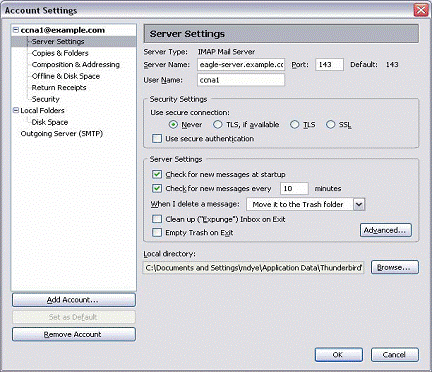Select the TLS radio button
The width and height of the screenshot is (432, 372).
[294, 125]
